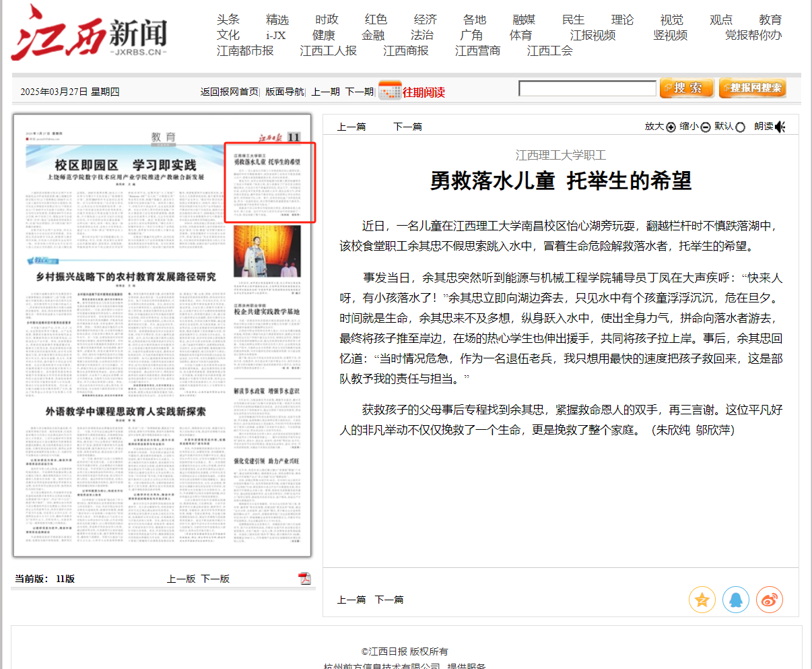Viewport: 812px width, 669px height.
Task: Open the 头条 menu item
Action: tap(228, 20)
